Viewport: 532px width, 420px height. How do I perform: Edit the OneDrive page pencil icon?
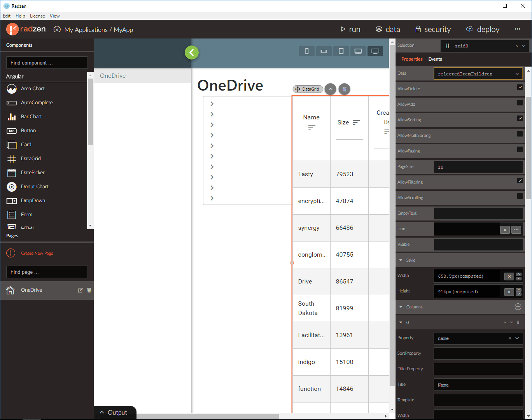[80, 290]
